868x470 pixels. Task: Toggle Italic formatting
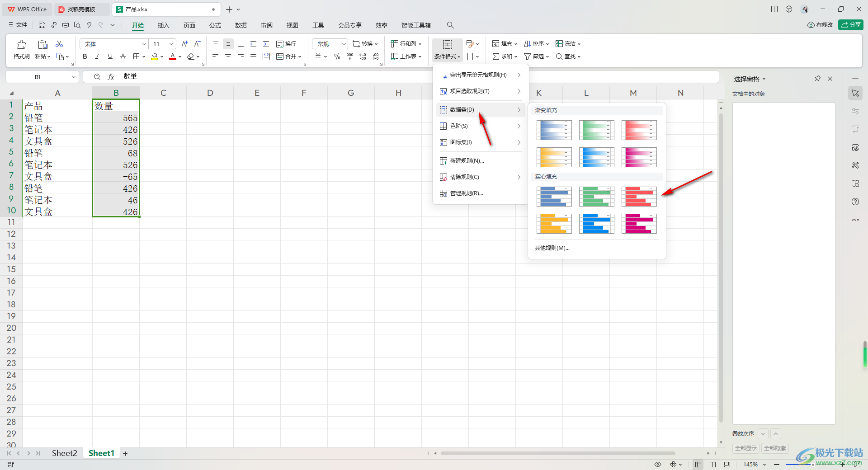97,56
